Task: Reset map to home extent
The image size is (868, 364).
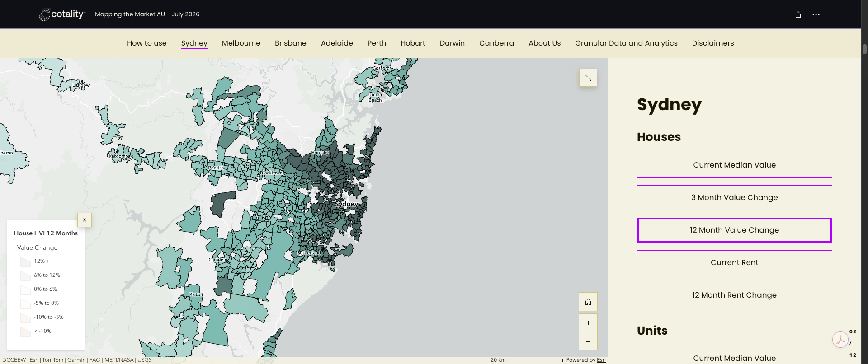Action: [588, 302]
